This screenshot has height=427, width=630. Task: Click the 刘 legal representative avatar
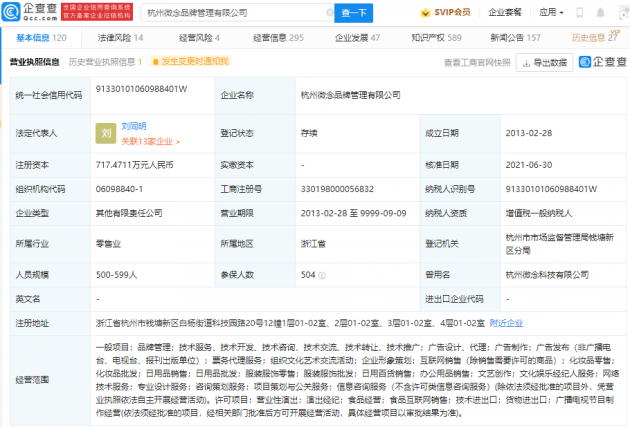106,133
